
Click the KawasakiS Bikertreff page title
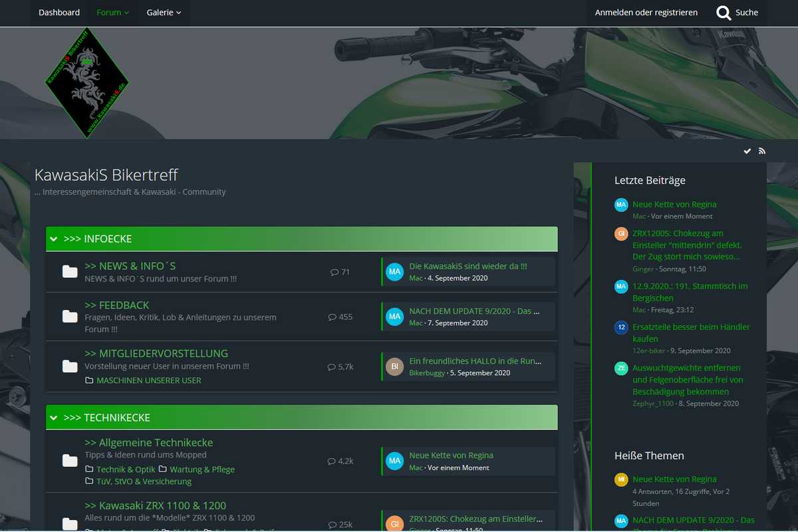pyautogui.click(x=106, y=175)
